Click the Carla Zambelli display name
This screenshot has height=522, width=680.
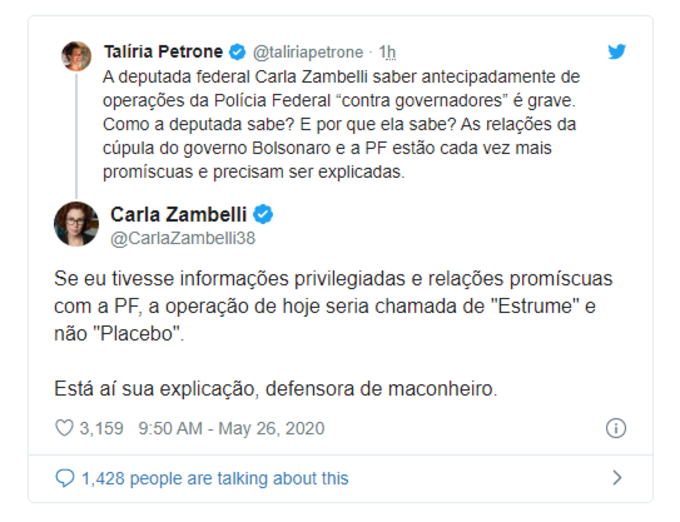click(180, 214)
